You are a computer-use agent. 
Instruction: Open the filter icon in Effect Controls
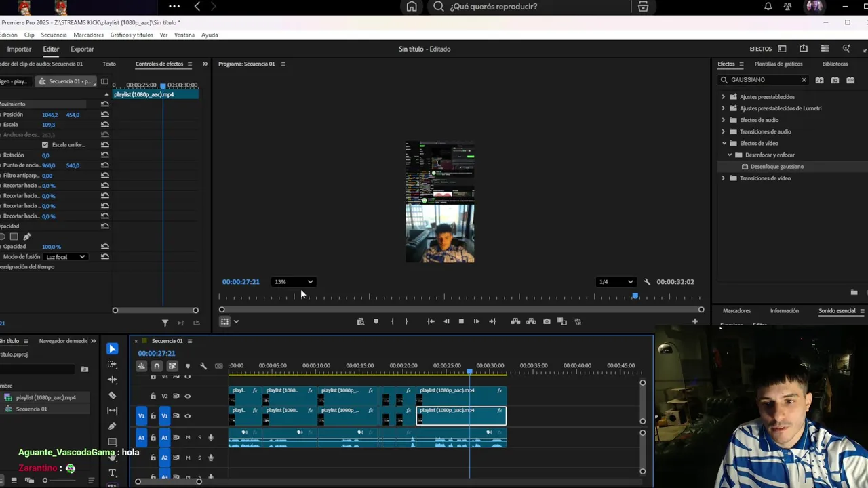165,323
